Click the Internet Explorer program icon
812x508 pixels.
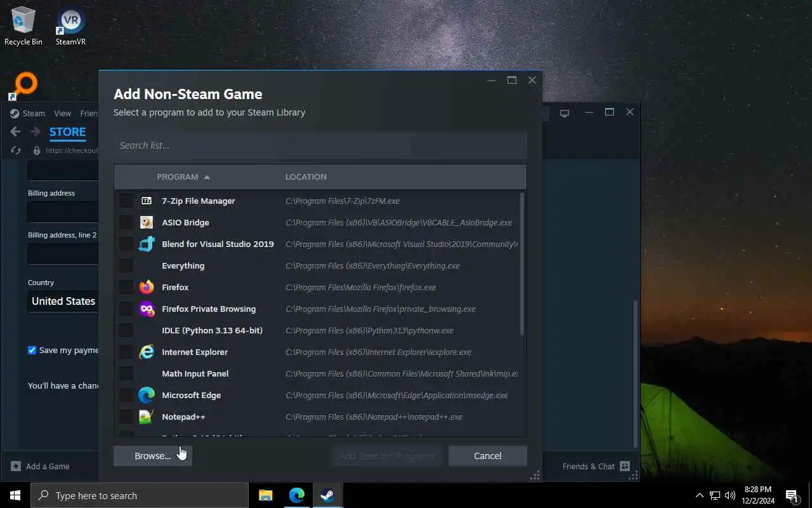coord(147,352)
